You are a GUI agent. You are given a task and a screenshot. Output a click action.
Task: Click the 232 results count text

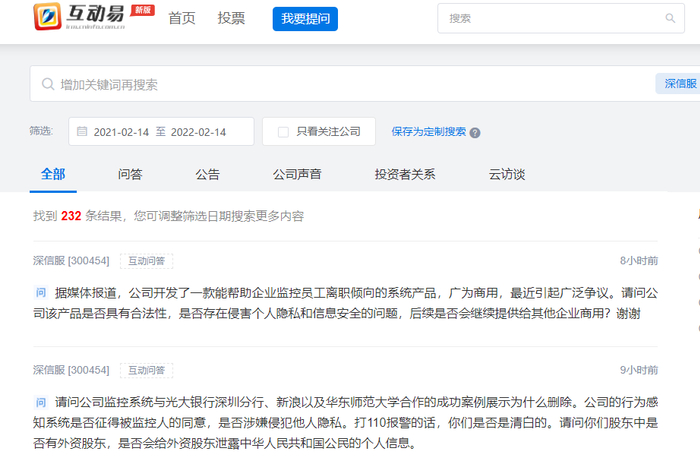click(x=71, y=216)
